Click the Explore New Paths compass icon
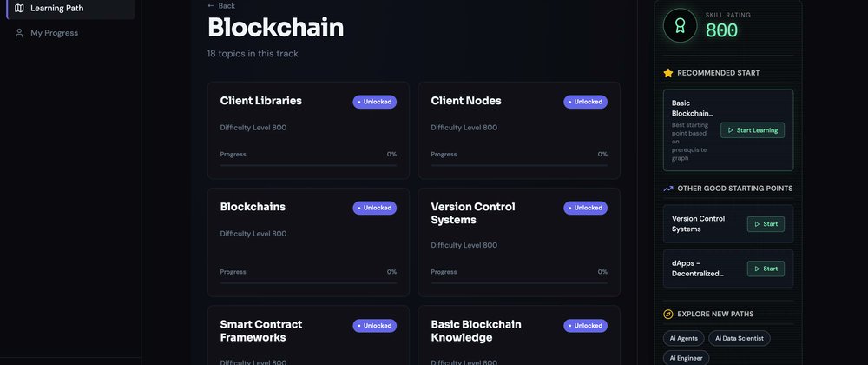 668,314
